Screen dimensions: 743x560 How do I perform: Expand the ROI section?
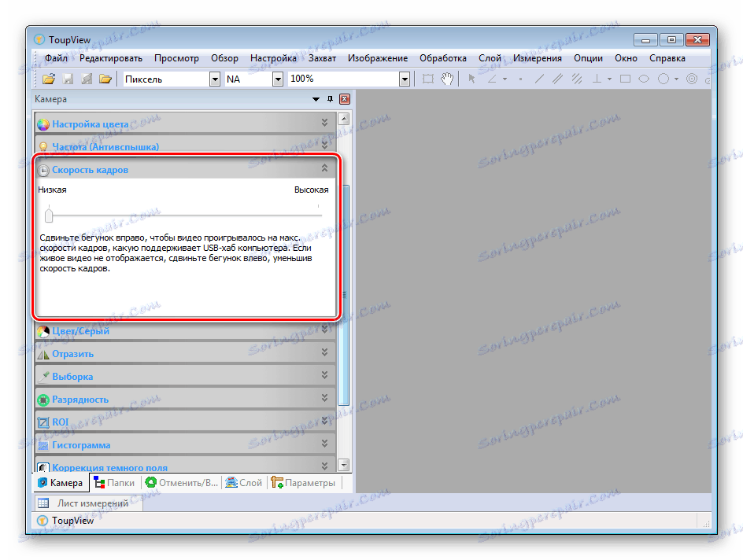pos(324,420)
